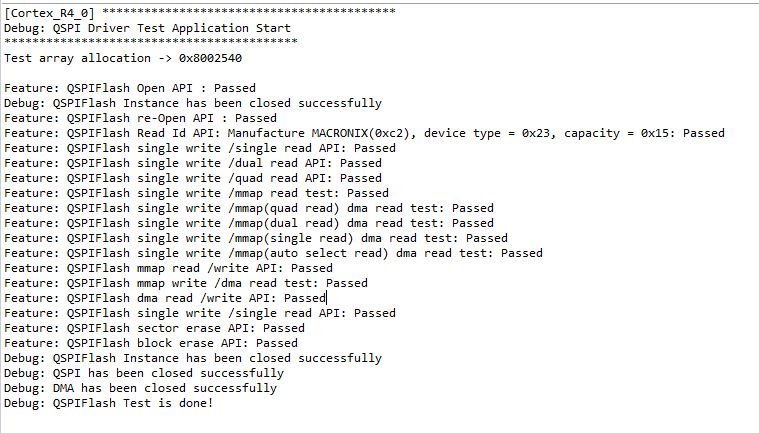Place cursor on "QSPI Driver Test Application Start" line
The width and height of the screenshot is (759, 433).
(148, 28)
